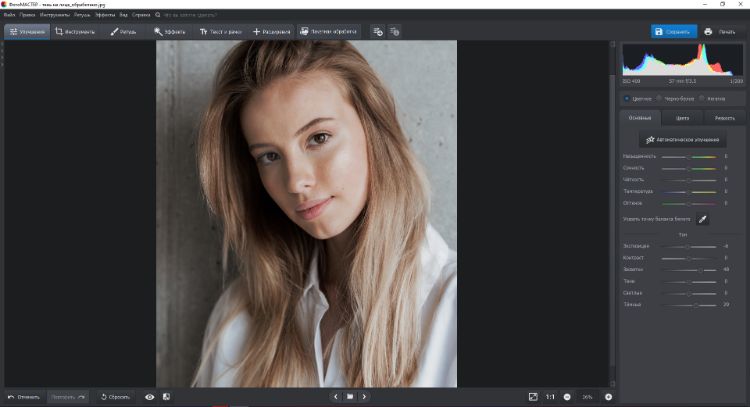The image size is (750, 407).
Task: Open the Файл menu
Action: [x=9, y=15]
